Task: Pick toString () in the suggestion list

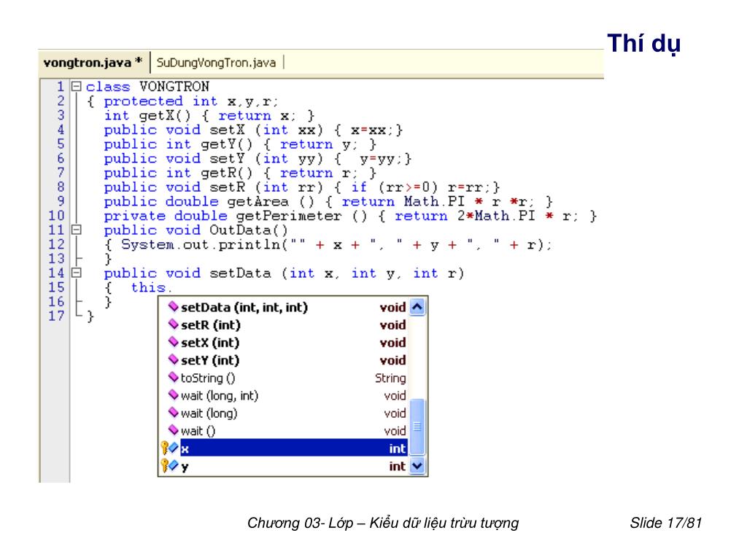Action: (x=285, y=378)
